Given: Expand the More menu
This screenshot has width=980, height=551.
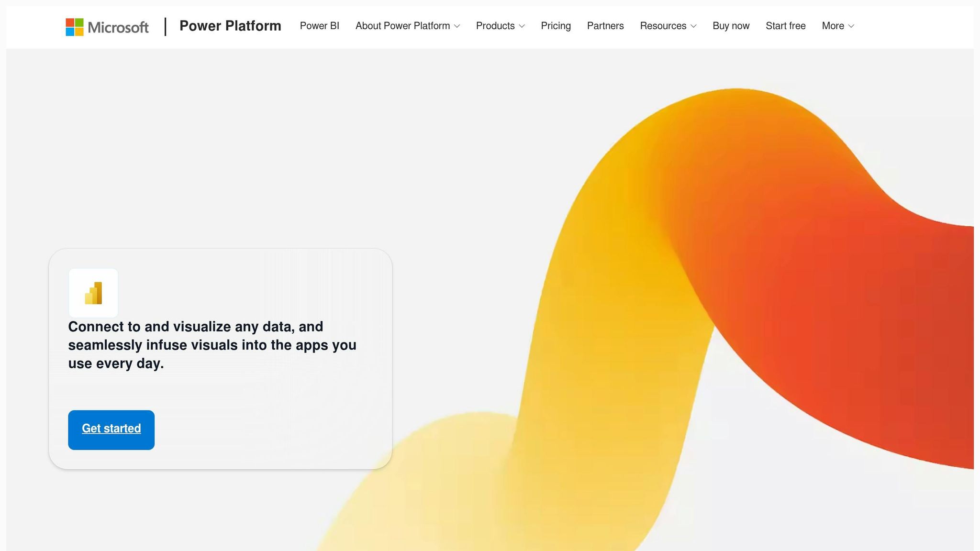Looking at the screenshot, I should point(838,26).
